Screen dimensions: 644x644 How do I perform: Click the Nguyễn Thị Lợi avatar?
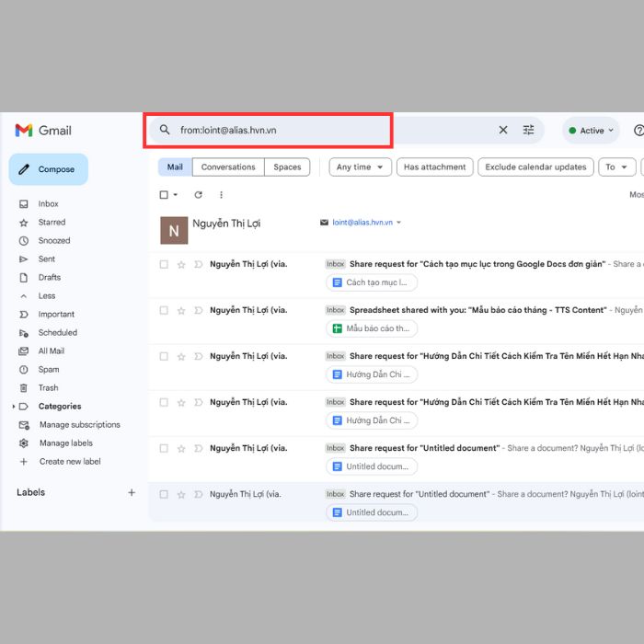tap(174, 230)
